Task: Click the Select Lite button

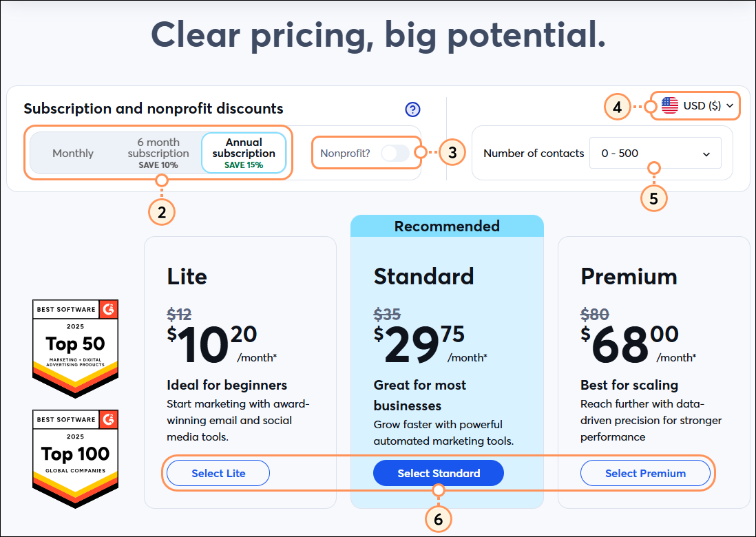Action: [x=218, y=473]
